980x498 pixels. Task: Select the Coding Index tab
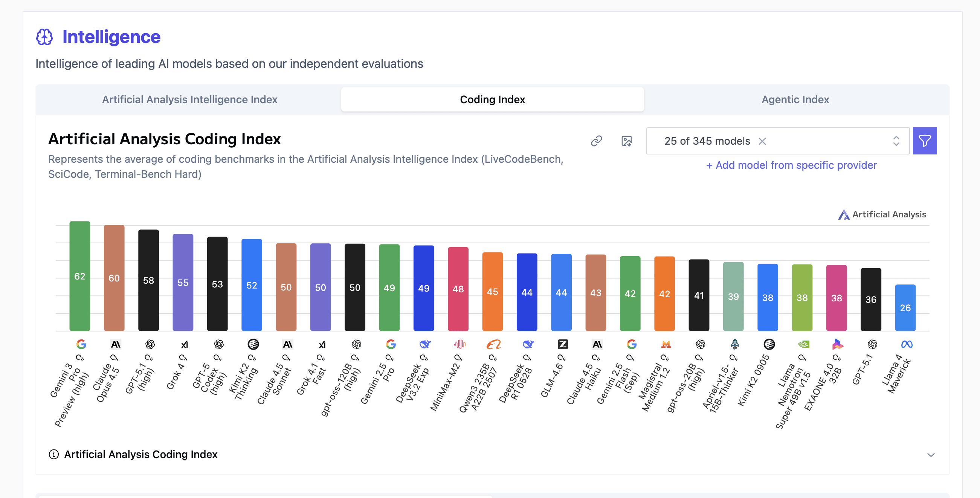pyautogui.click(x=492, y=99)
